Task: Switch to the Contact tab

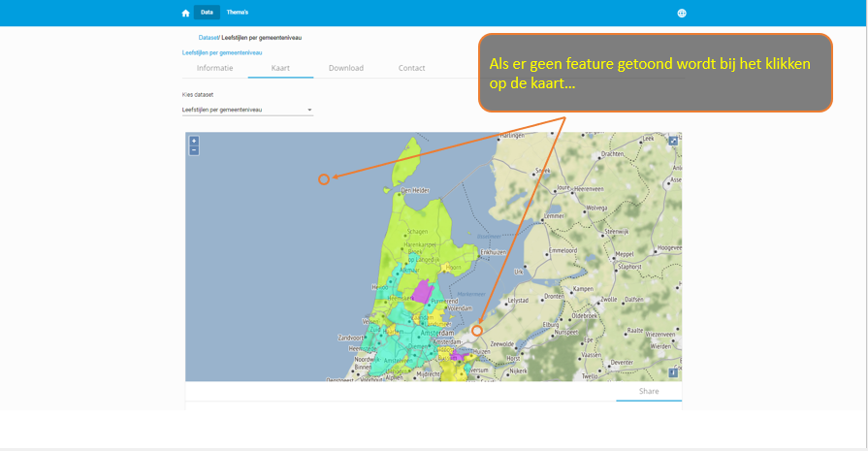Action: 412,68
